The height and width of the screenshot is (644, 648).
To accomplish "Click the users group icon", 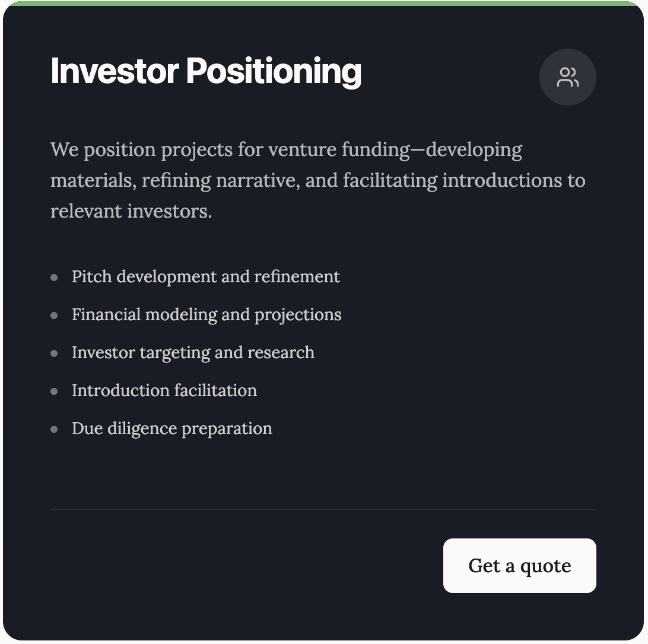I will click(x=567, y=77).
